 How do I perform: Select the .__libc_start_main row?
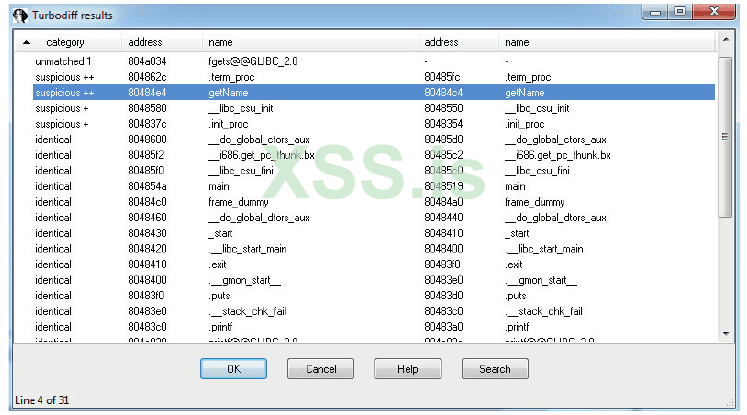point(374,249)
